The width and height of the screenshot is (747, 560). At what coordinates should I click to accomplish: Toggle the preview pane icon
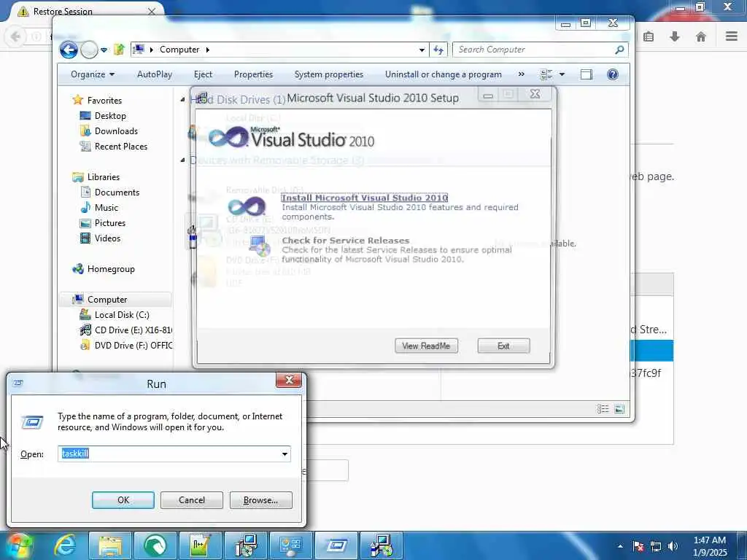tap(587, 74)
